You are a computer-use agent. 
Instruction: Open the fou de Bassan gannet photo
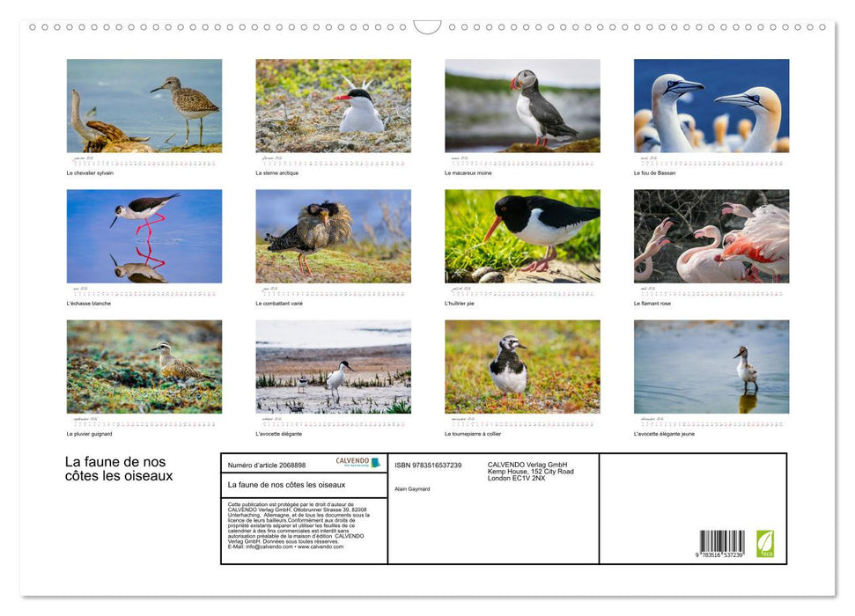point(711,106)
